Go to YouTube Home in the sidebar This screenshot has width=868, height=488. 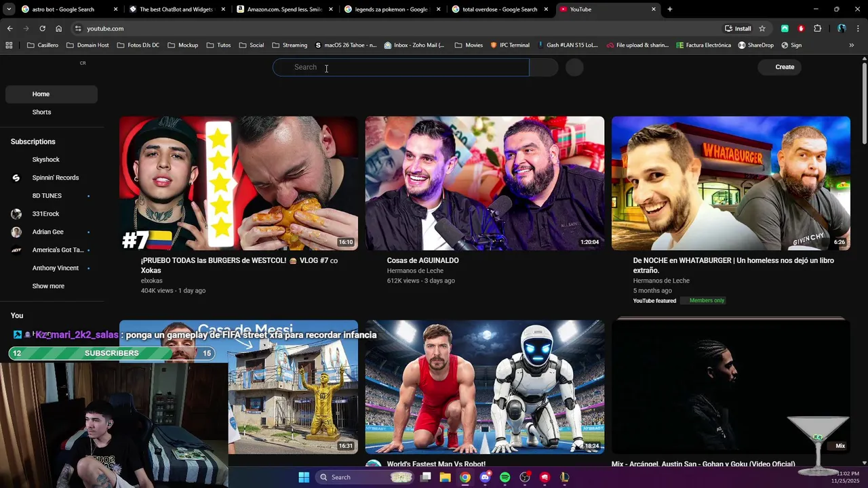coord(52,94)
